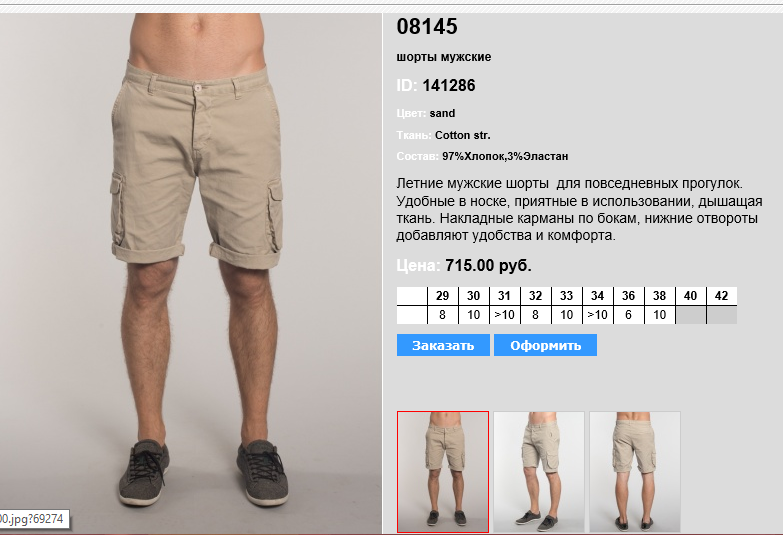The image size is (783, 535).
Task: Click the product ID number 141286
Action: [x=449, y=85]
